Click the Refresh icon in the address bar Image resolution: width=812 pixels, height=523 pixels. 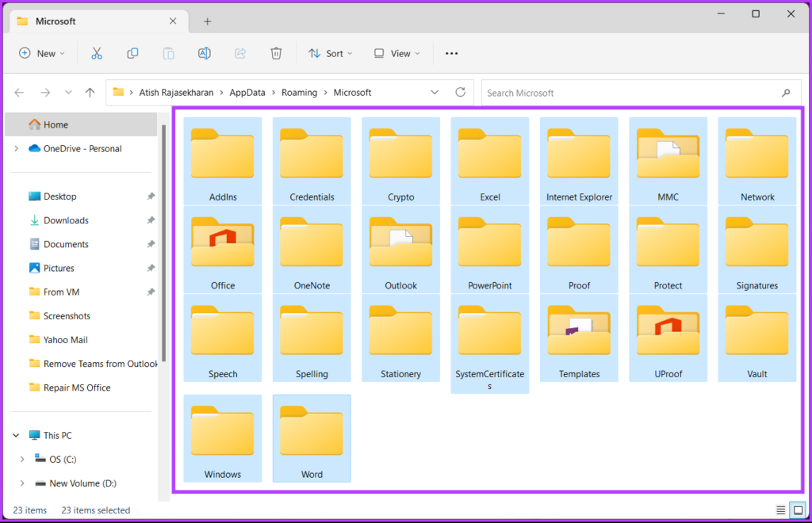(460, 92)
